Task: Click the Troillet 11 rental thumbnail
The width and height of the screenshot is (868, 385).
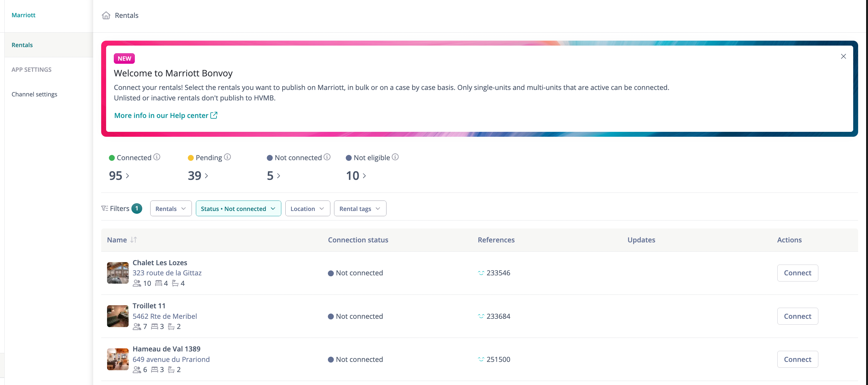Action: click(x=118, y=316)
